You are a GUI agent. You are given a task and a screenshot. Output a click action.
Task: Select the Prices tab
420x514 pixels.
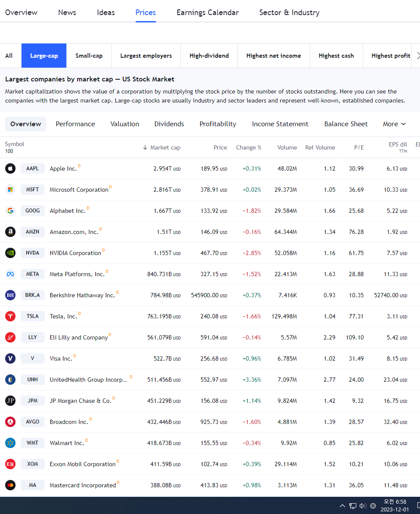coord(146,12)
